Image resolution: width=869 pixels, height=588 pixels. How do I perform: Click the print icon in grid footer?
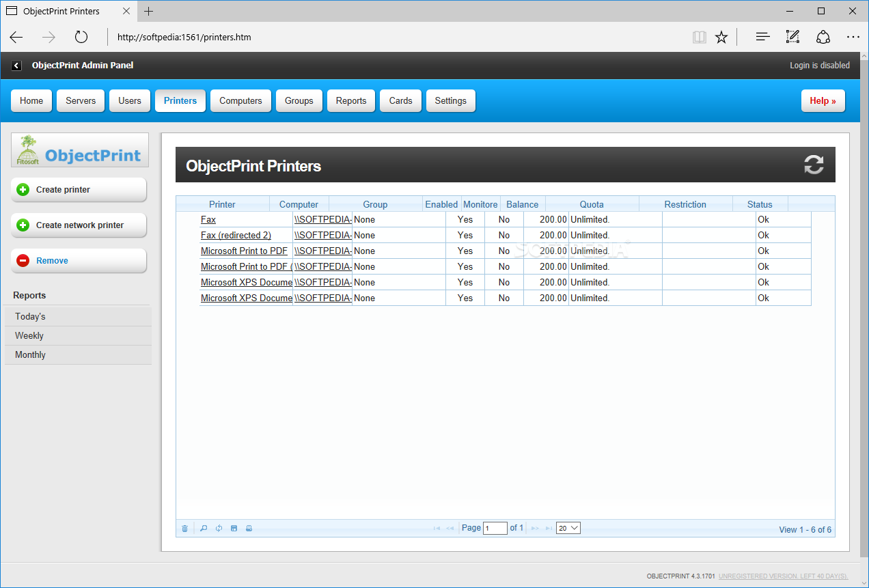(249, 529)
